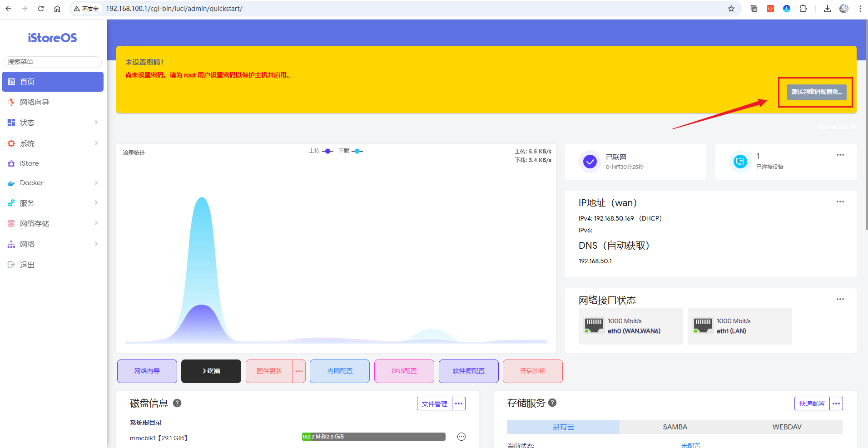The width and height of the screenshot is (868, 448).
Task: Click the 软件源配置 button
Action: [469, 371]
